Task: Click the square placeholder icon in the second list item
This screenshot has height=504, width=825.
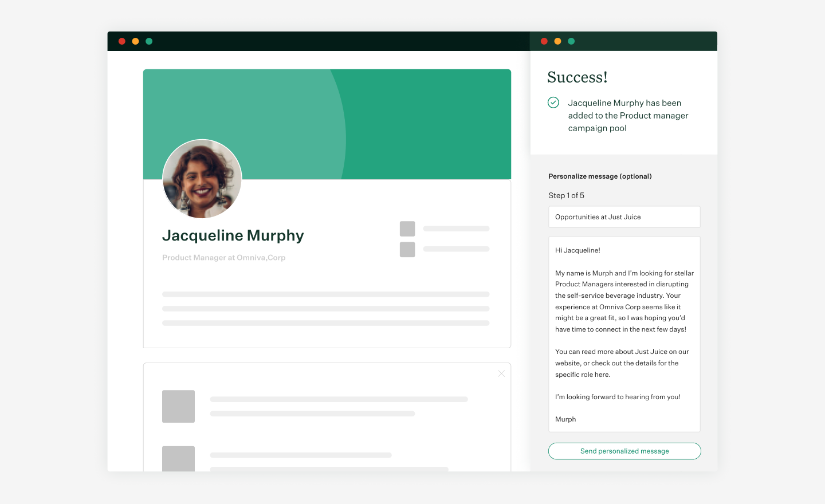Action: coord(178,459)
